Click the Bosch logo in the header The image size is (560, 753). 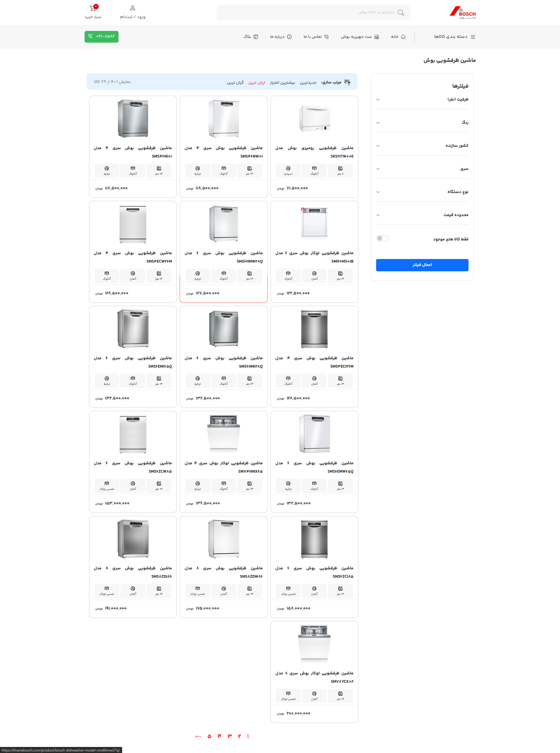463,13
